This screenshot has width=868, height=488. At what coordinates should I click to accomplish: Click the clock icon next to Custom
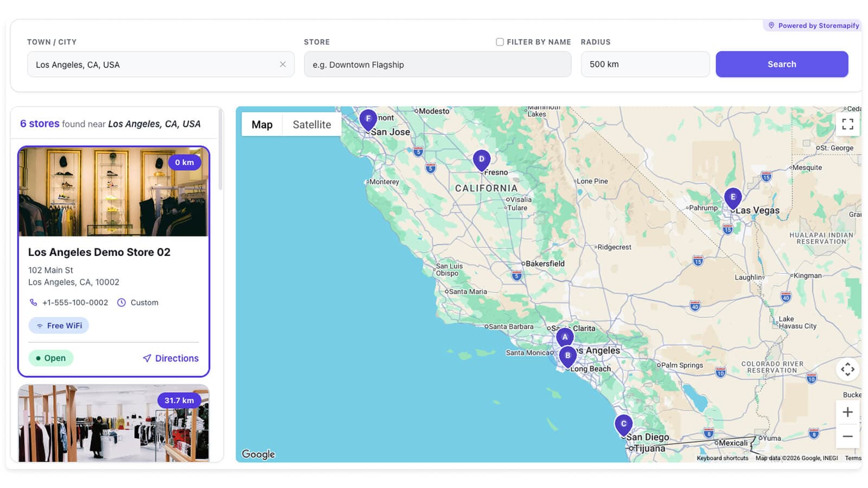click(x=122, y=303)
